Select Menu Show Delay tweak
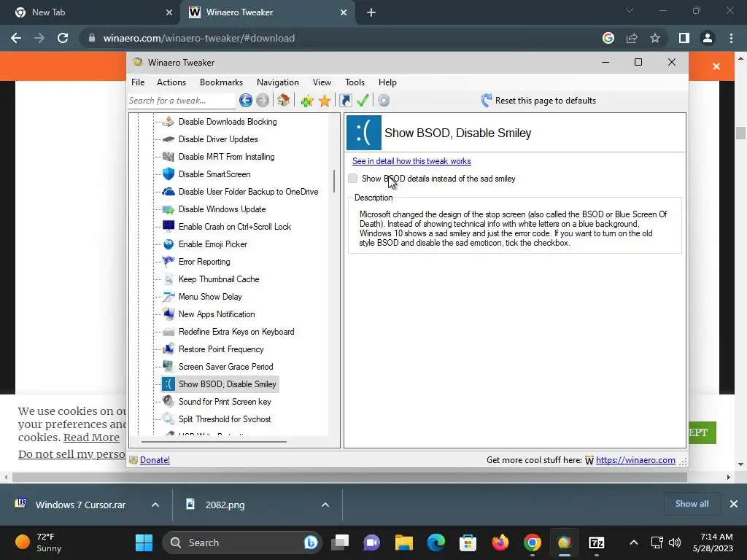Image resolution: width=747 pixels, height=560 pixels. click(210, 297)
